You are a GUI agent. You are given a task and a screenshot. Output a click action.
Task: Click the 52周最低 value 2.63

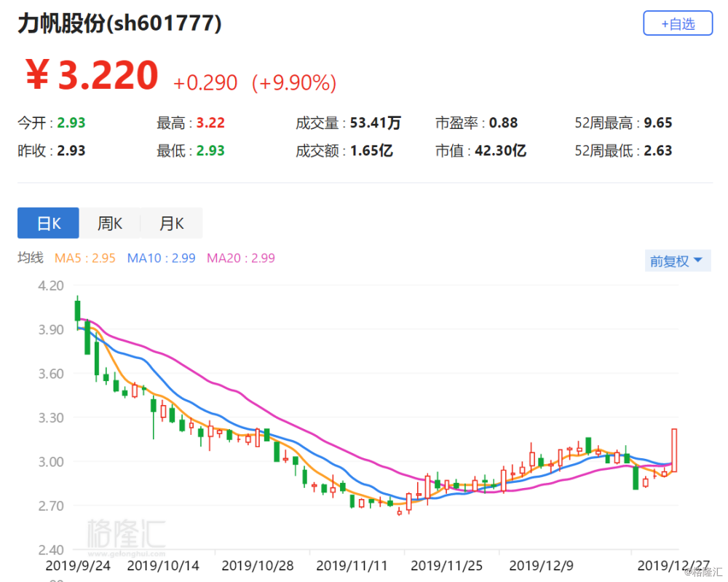[x=658, y=151]
